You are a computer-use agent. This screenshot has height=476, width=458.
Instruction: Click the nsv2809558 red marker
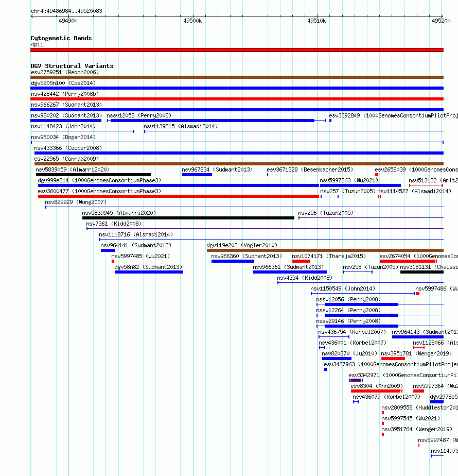(383, 413)
